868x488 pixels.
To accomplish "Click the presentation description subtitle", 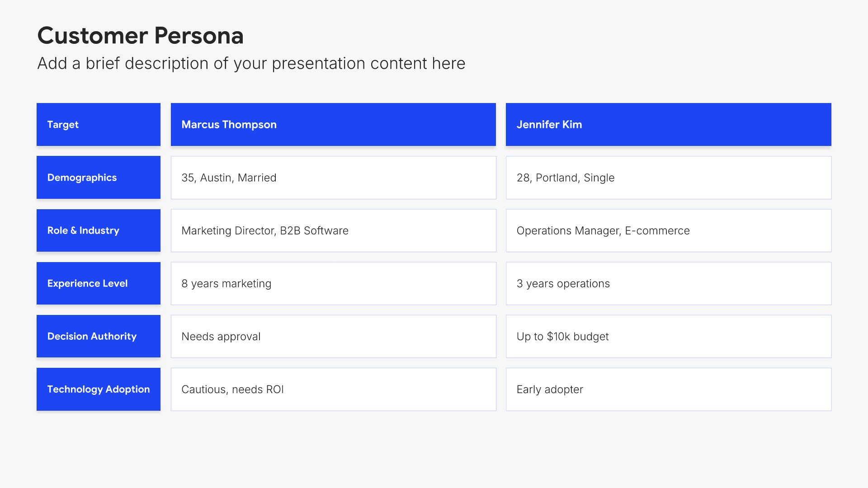I will pyautogui.click(x=251, y=63).
